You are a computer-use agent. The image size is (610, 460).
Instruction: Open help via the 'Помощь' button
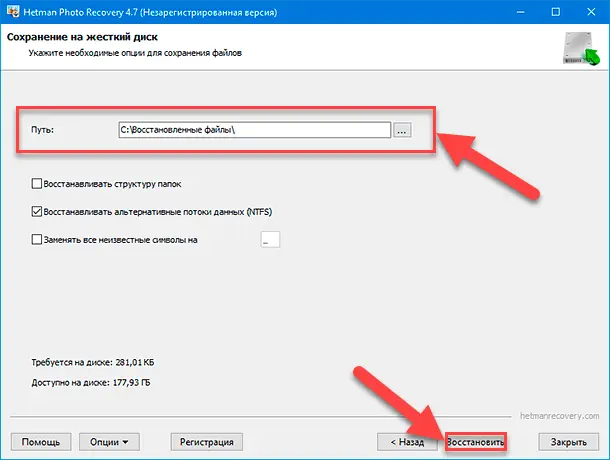click(x=41, y=441)
